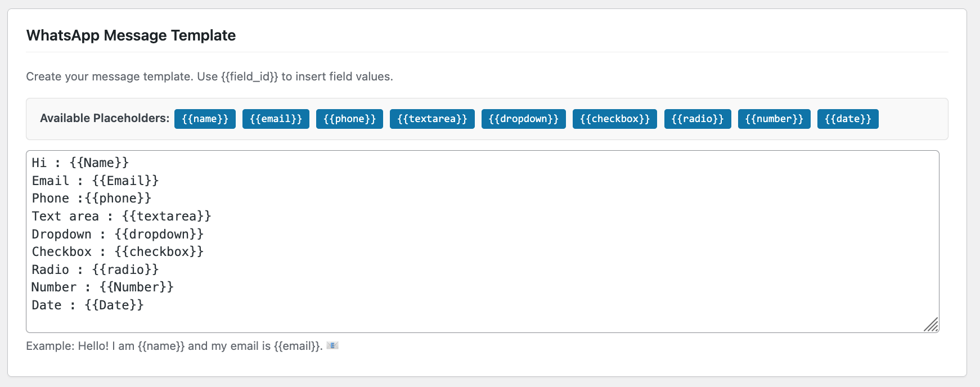Put cursor in the "Phone :{{phone}}" line

point(92,199)
